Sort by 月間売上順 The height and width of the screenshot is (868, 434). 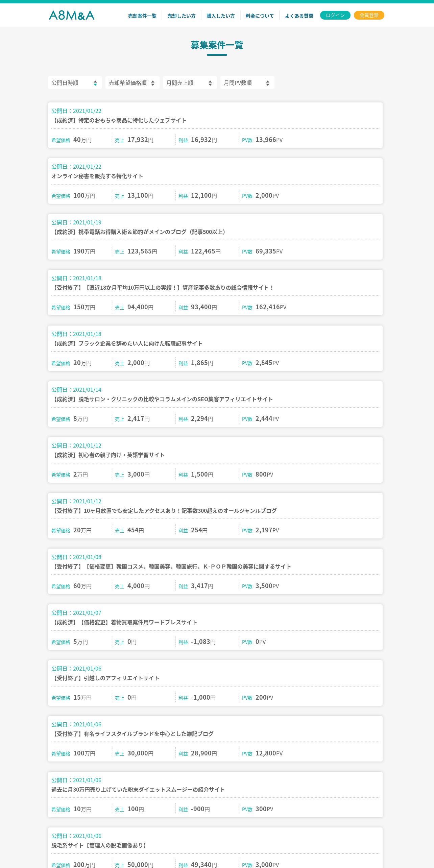(190, 83)
